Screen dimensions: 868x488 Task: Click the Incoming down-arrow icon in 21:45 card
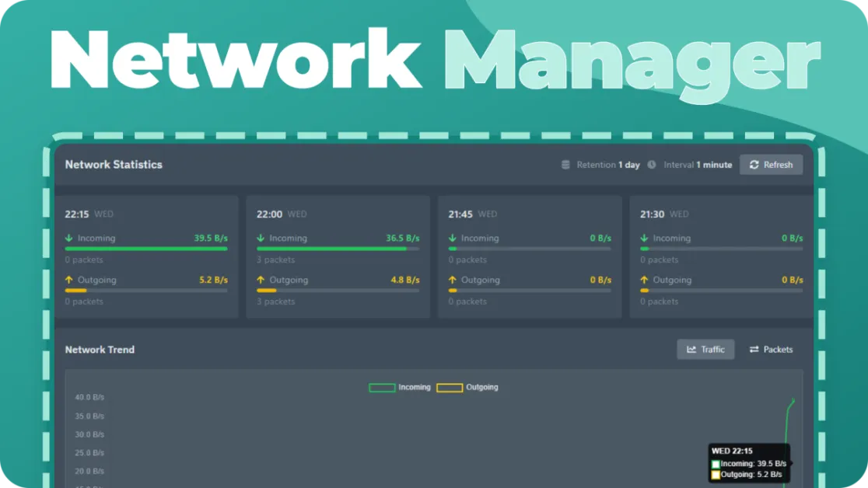[452, 238]
